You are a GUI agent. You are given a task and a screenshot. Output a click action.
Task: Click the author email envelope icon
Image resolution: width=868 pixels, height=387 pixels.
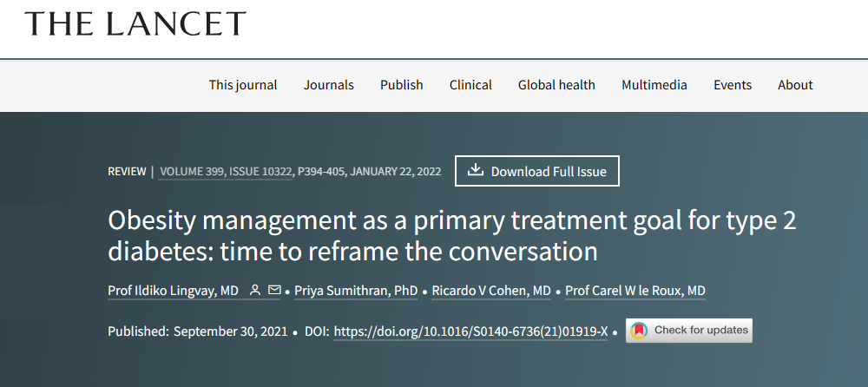[274, 291]
